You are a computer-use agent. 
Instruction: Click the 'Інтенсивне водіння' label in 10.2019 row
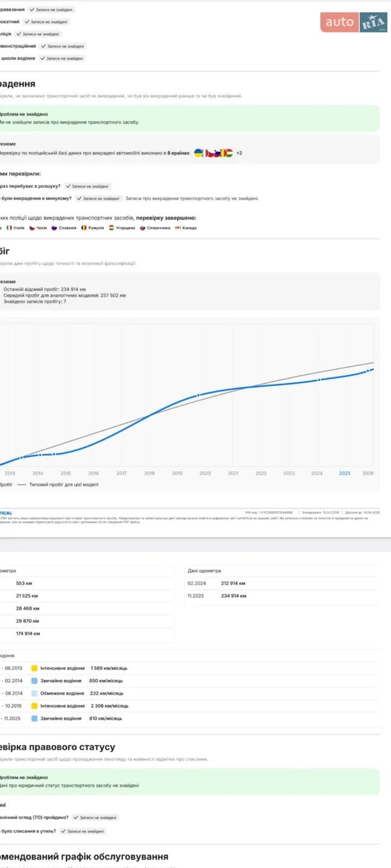coord(63,706)
